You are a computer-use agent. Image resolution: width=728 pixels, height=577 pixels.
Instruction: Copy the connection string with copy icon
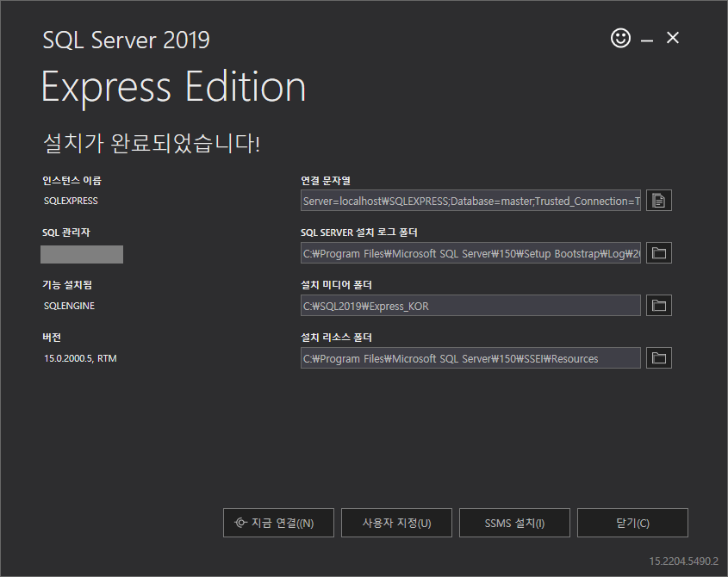click(659, 201)
